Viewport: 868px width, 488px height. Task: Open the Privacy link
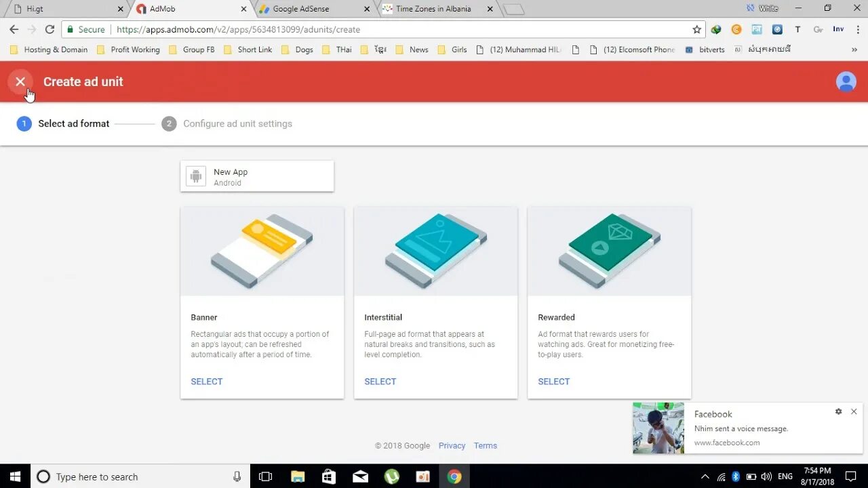[452, 445]
